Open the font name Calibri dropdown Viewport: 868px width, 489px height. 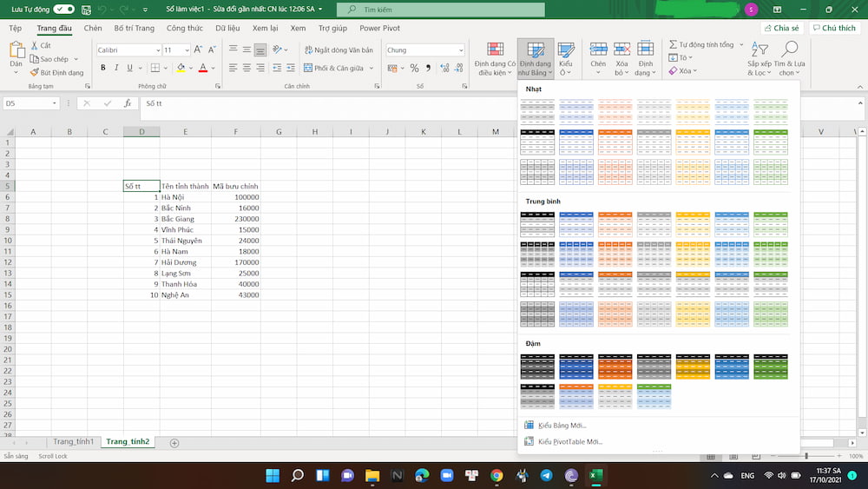(x=158, y=50)
